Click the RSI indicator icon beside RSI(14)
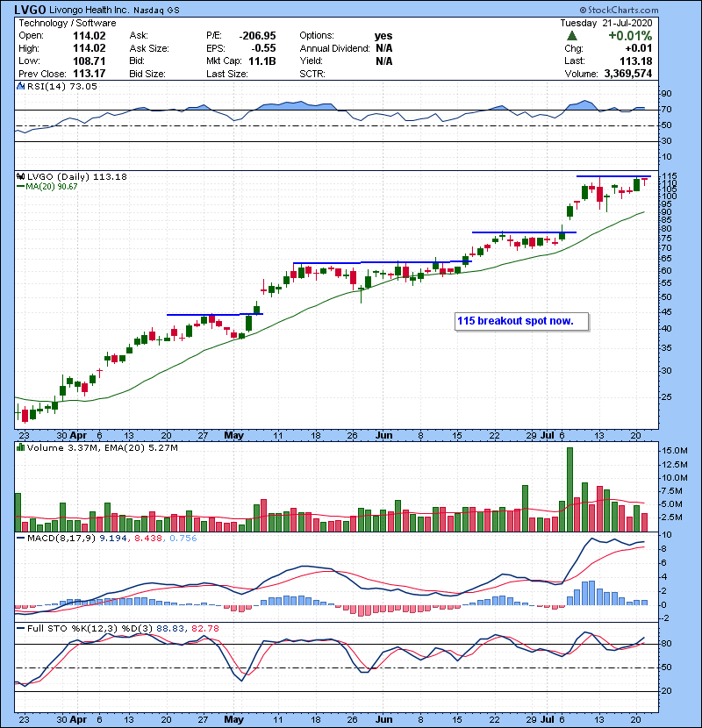 point(20,86)
